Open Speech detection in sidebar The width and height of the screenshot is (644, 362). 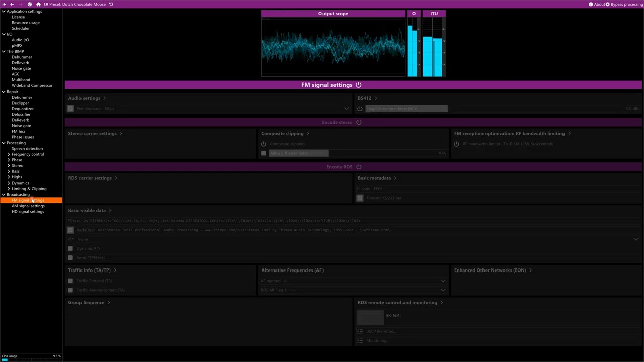point(27,149)
